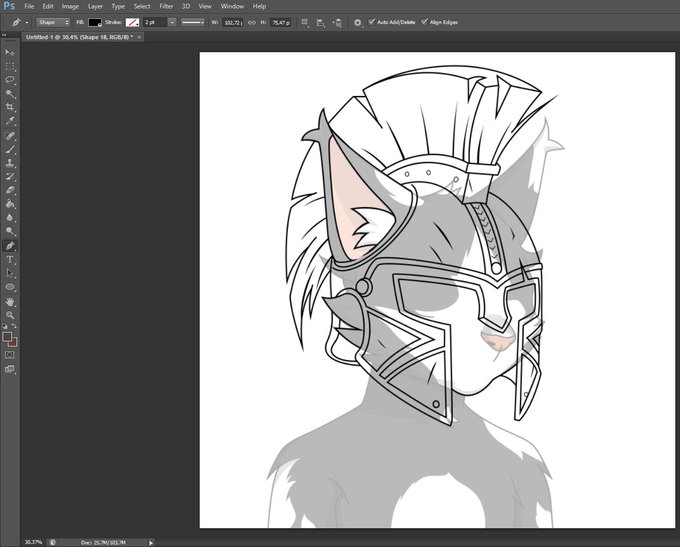The height and width of the screenshot is (547, 680).
Task: Click the zoom percentage field in status bar
Action: point(33,542)
